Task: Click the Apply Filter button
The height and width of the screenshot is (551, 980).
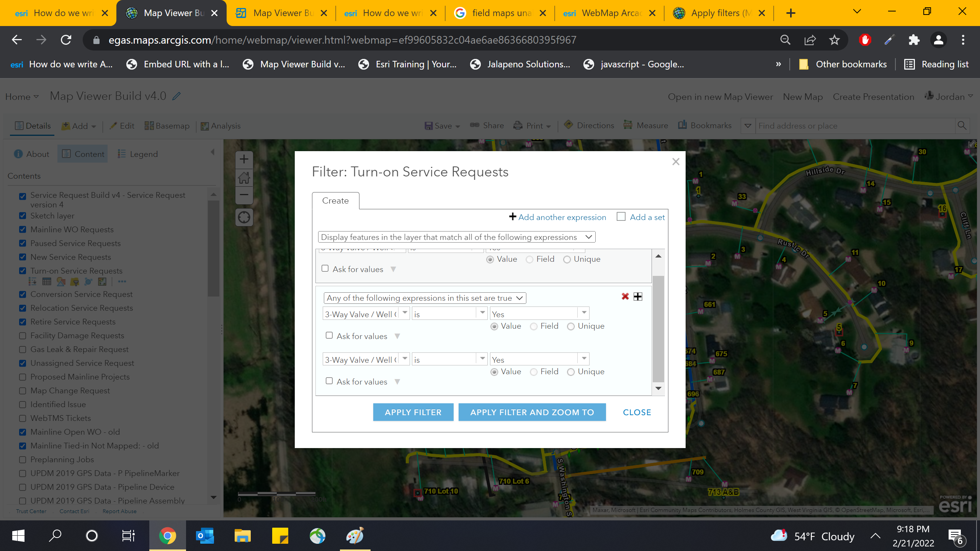Action: click(413, 412)
